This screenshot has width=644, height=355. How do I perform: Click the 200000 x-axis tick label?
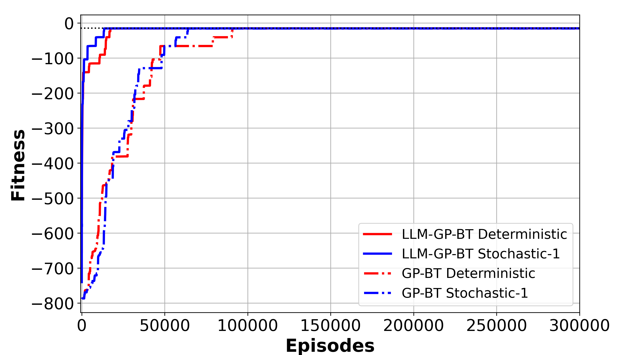pos(413,326)
